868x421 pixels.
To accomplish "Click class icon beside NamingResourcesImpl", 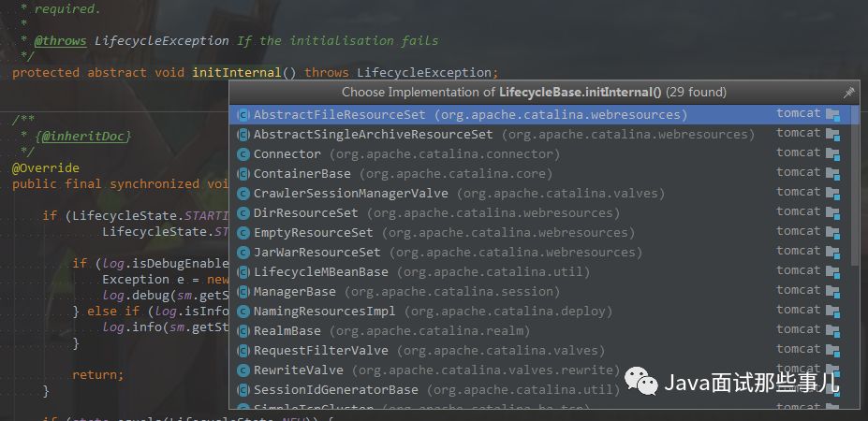I will (x=243, y=312).
